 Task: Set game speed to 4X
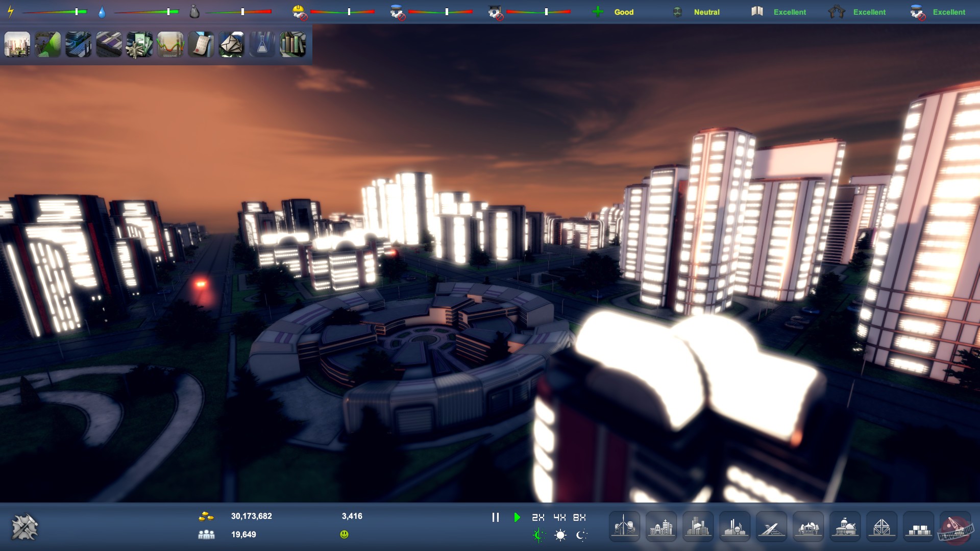(x=559, y=517)
